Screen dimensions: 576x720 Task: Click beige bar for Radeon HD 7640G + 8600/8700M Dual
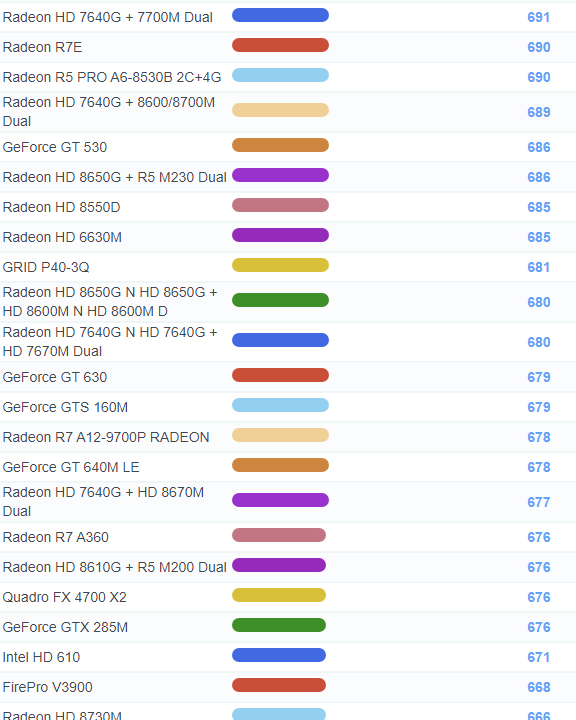click(x=280, y=110)
